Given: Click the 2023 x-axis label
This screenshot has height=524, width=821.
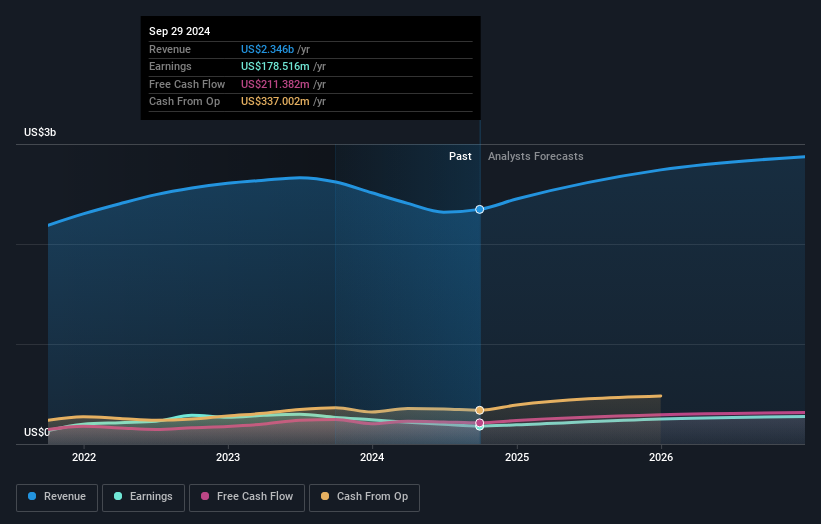Looking at the screenshot, I should [228, 457].
